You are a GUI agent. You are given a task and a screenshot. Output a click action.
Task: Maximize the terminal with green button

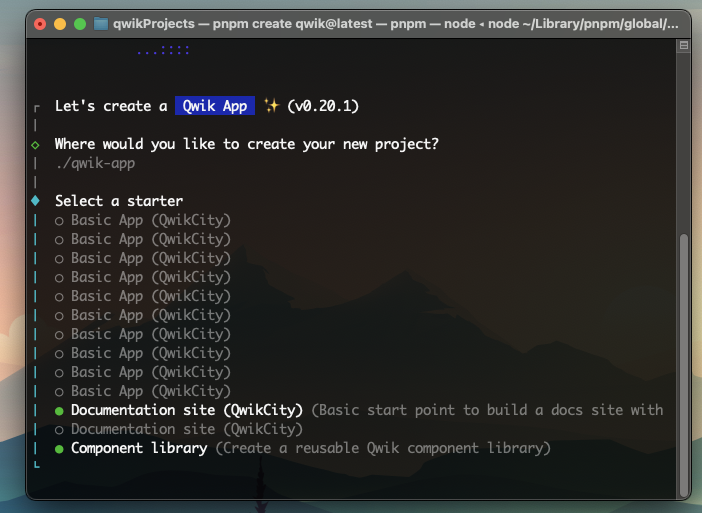coord(80,24)
